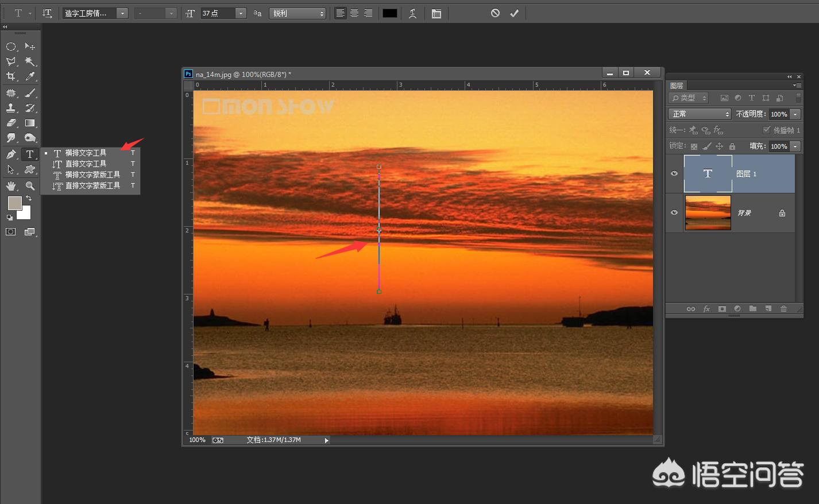Viewport: 819px width, 504px height.
Task: Select the Eyedropper tool
Action: [x=30, y=76]
